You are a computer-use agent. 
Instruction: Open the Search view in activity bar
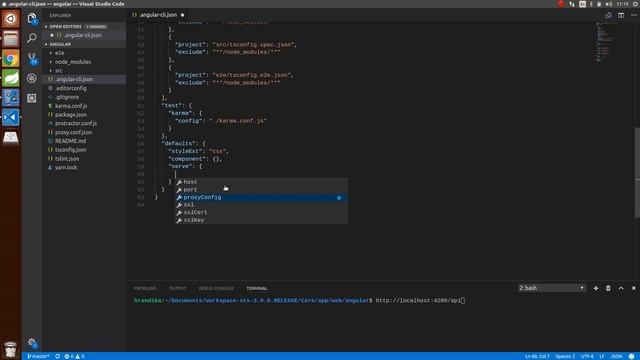32,38
